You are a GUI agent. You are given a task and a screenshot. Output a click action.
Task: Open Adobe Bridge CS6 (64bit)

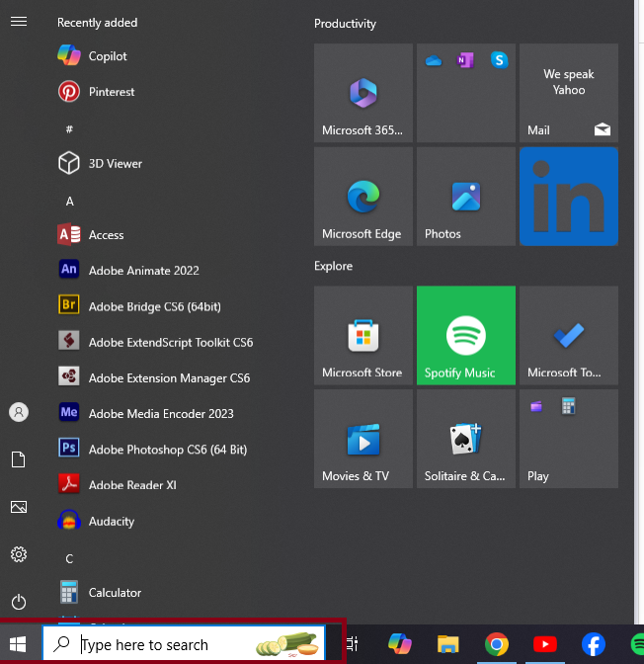click(139, 306)
